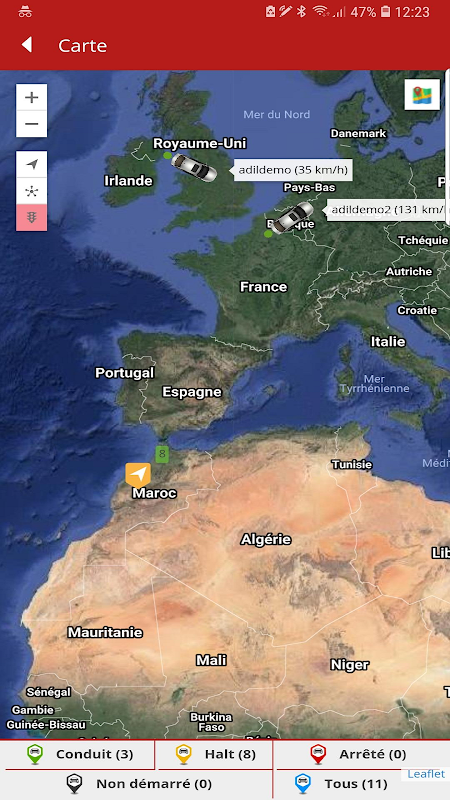Zoom in with the plus button
Screen dimensions: 450x800
click(x=32, y=97)
